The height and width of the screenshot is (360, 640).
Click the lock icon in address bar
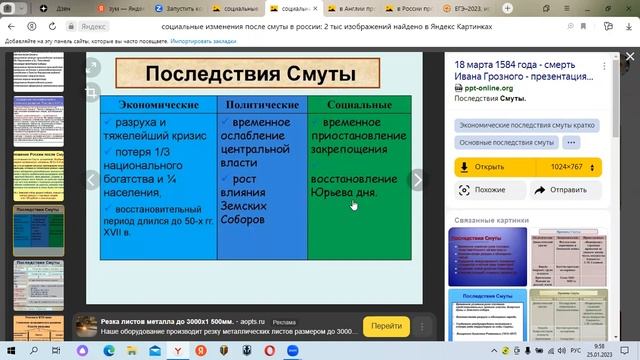(71, 27)
